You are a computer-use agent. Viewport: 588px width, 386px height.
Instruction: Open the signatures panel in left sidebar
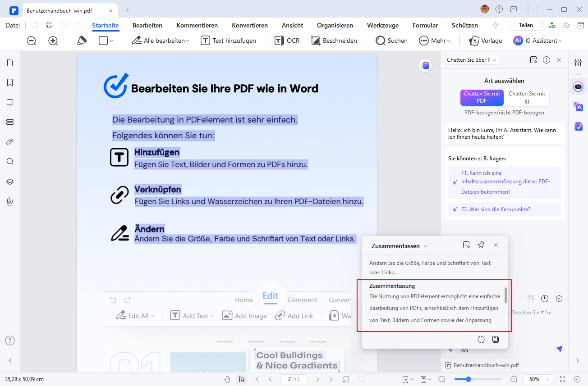click(10, 201)
